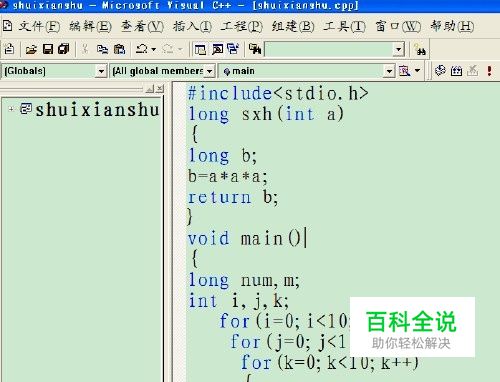Click the return b; code line

coord(233,197)
